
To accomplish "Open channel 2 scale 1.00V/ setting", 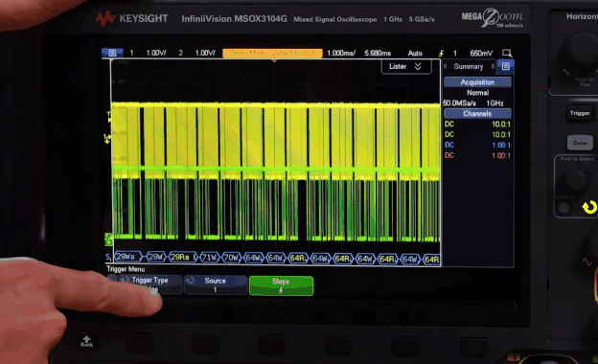I will tap(205, 53).
